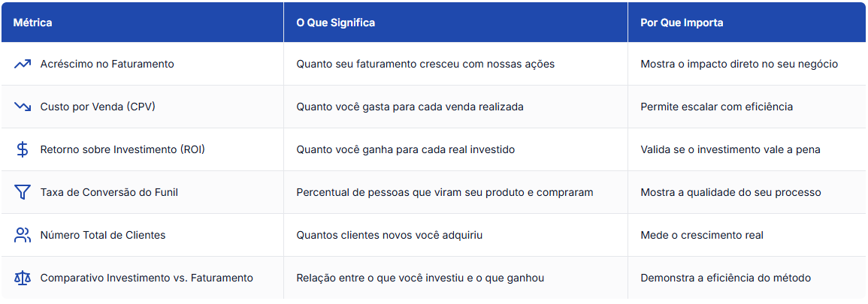Click the Custo por Venda (CPV) label
Viewport: 868px width, 304px height.
point(98,107)
